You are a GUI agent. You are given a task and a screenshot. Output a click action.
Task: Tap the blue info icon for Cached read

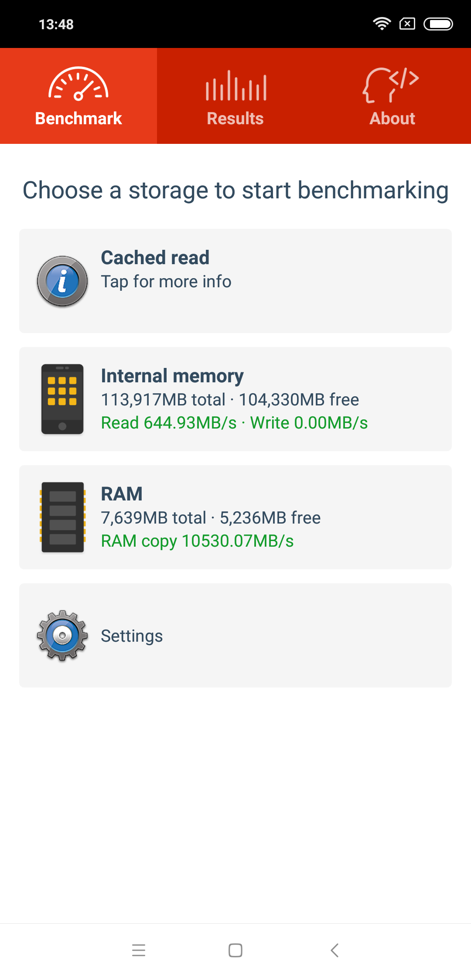coord(62,281)
